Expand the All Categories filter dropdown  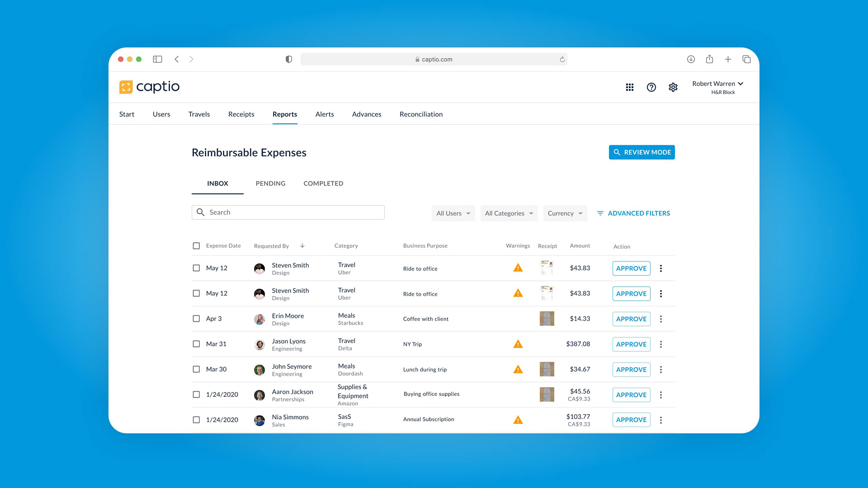[509, 213]
